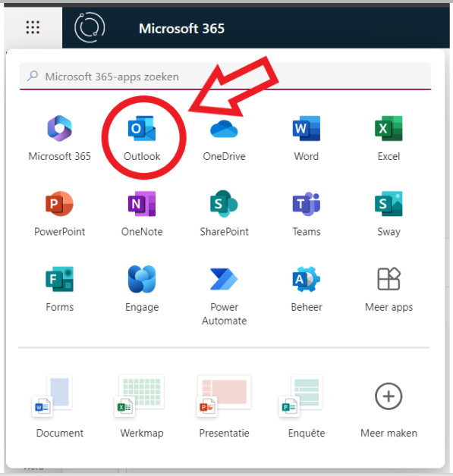The width and height of the screenshot is (453, 476).
Task: Open Power Automate
Action: coord(224,296)
